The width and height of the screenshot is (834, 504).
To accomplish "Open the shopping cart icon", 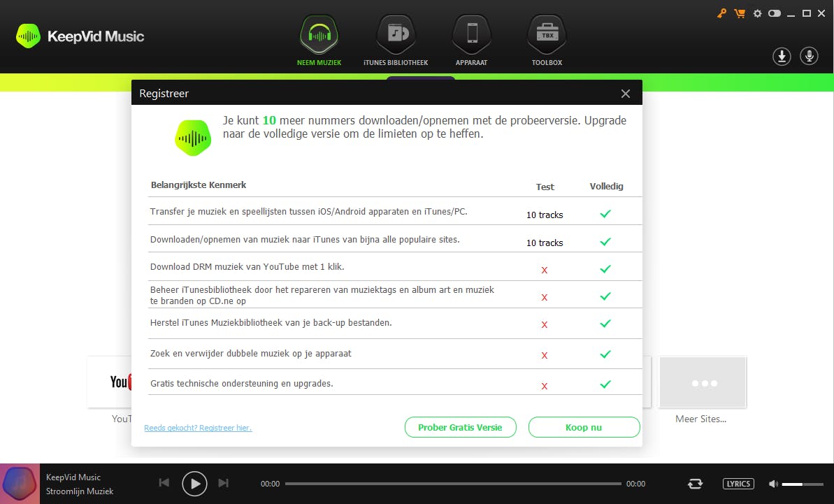I will [x=740, y=13].
